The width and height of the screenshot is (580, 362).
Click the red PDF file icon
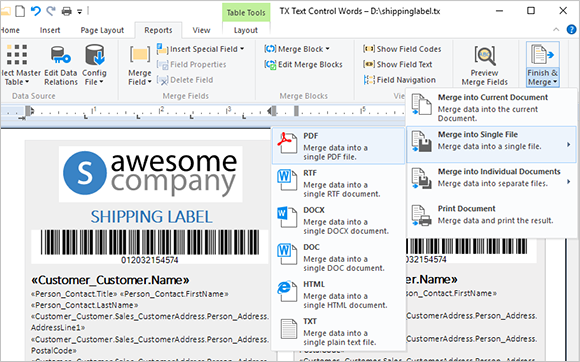coord(287,143)
